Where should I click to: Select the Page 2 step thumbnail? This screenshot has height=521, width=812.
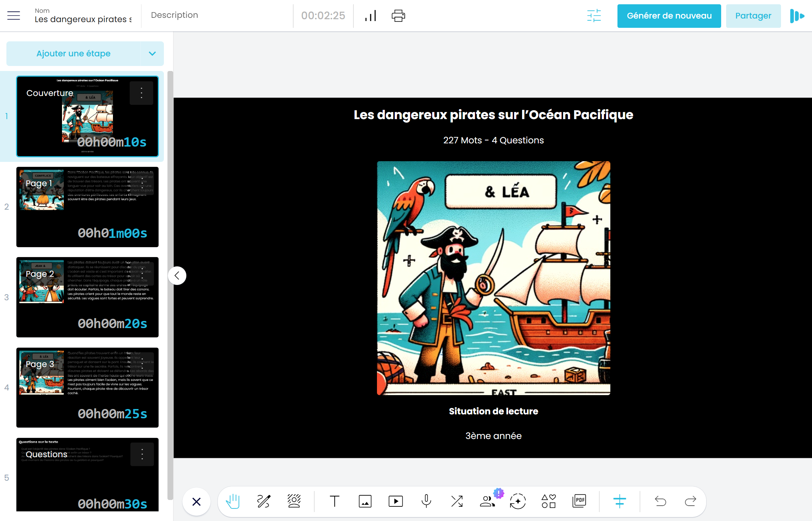tap(87, 297)
